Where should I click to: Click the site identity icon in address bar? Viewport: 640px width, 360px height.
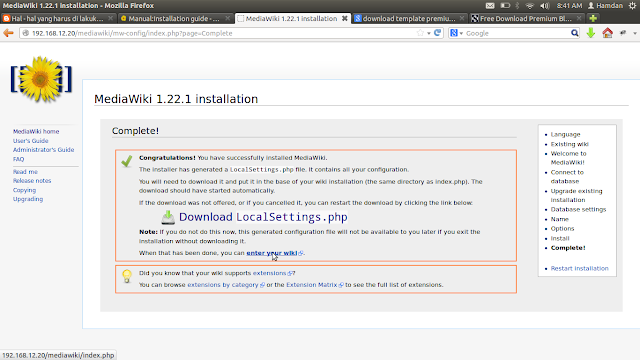(x=26, y=33)
